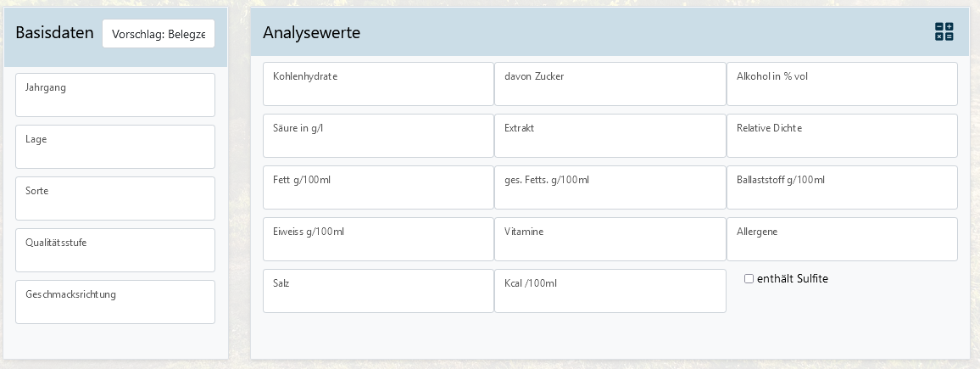Toggle the 'enthält Sulfite' checkbox
980x369 pixels.
pyautogui.click(x=749, y=279)
